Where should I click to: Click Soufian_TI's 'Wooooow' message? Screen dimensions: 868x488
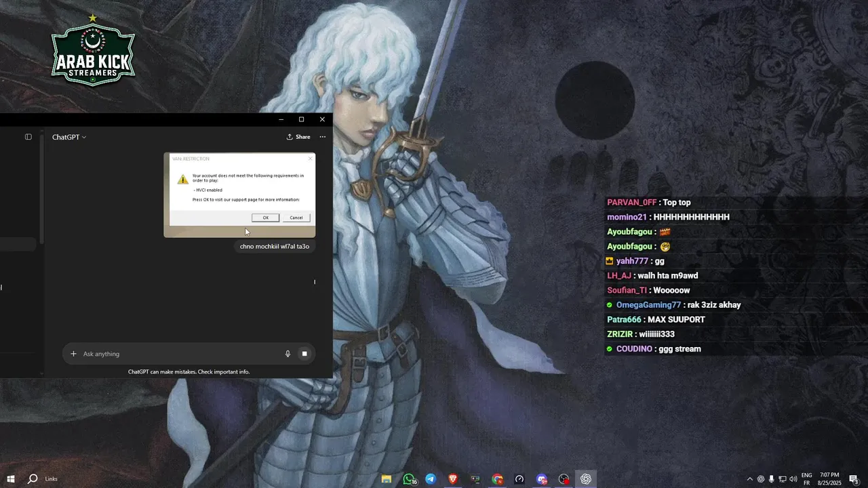(648, 290)
